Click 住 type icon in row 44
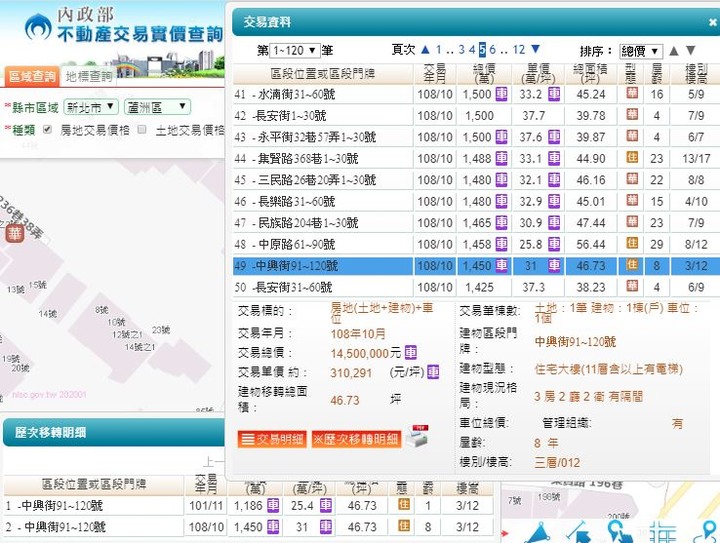This screenshot has width=720, height=543. coord(632,157)
